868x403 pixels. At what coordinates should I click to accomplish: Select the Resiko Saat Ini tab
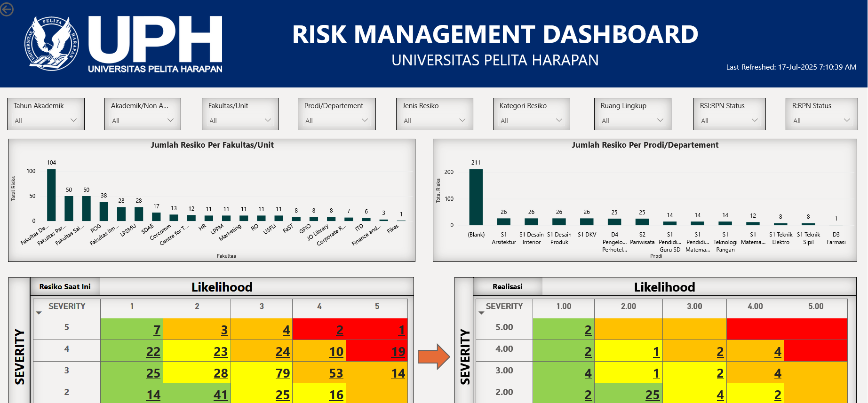(x=65, y=286)
